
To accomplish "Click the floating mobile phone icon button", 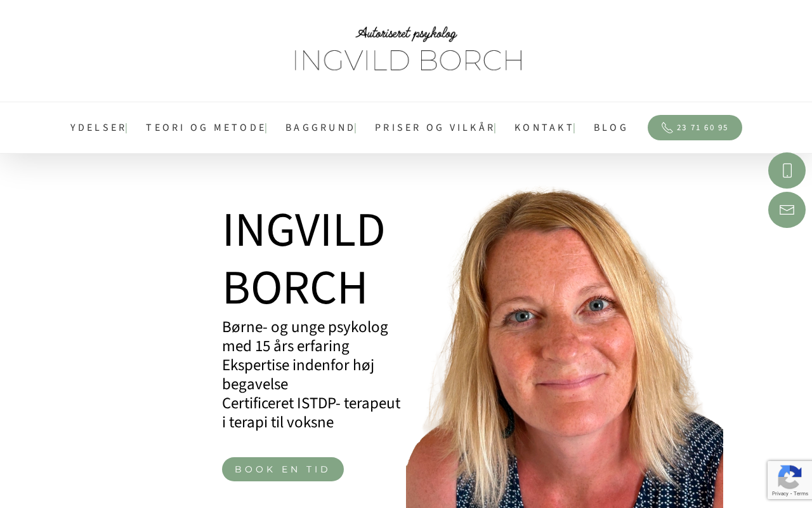I will 787,170.
